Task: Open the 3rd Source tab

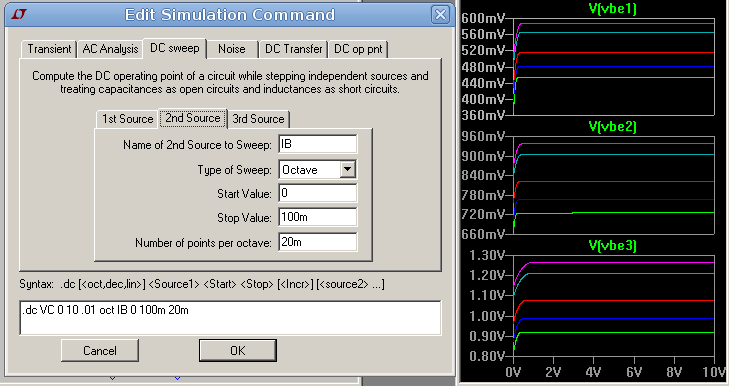Action: click(258, 119)
